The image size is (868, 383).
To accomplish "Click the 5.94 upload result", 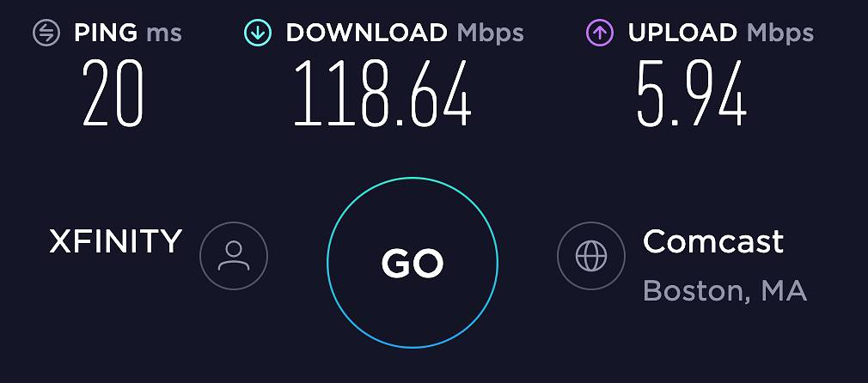I will [691, 93].
